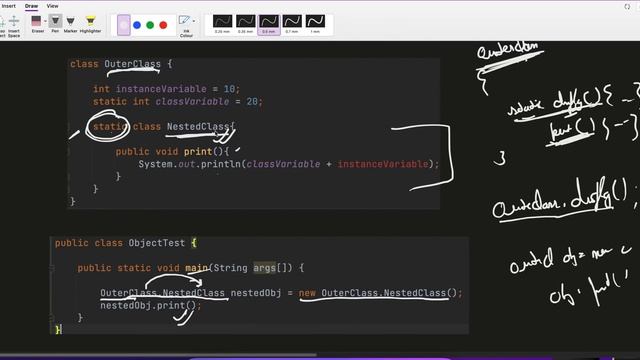Click the 'ObjectTest' class name

tap(156, 243)
